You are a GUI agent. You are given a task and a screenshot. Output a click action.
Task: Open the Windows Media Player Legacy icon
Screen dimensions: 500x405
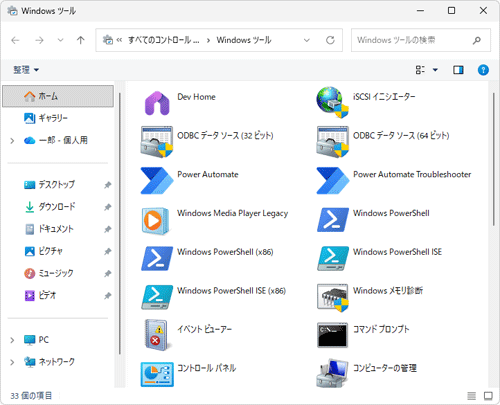pyautogui.click(x=156, y=221)
